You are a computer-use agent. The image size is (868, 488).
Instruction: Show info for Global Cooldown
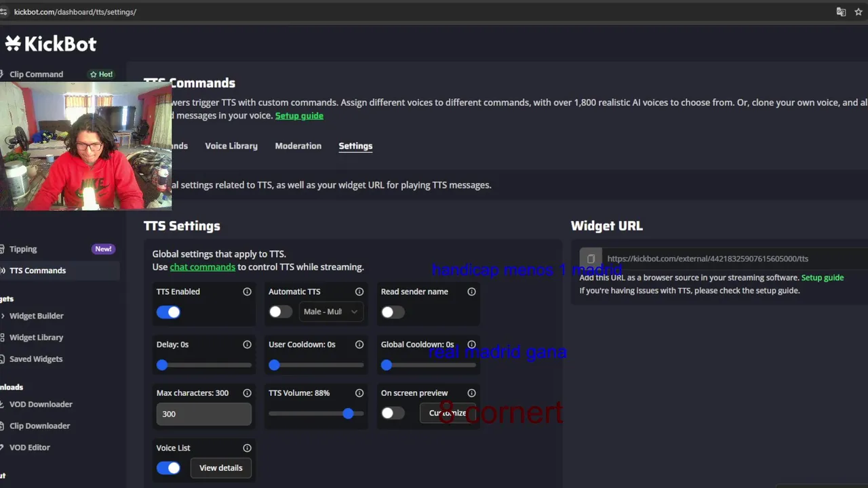pos(471,344)
